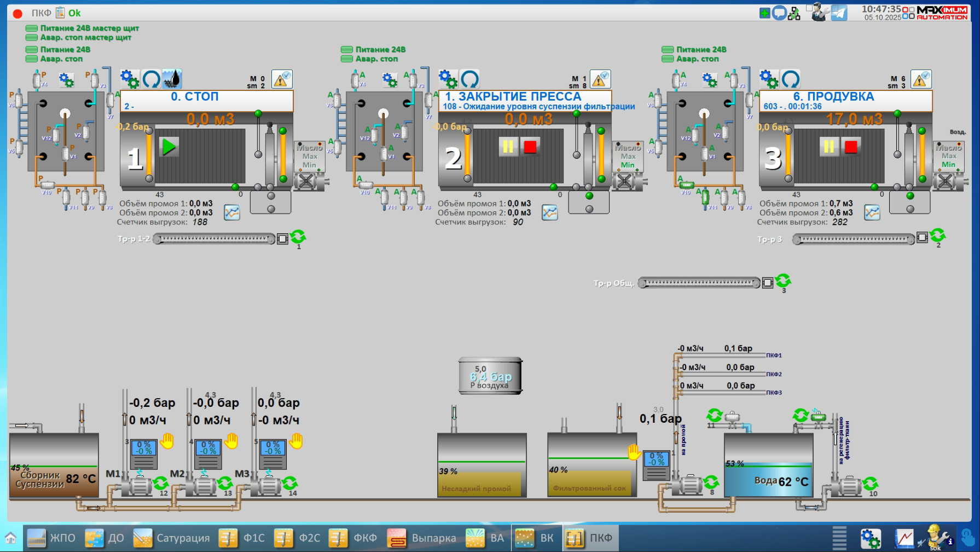Open the chat bubble icon in top bar
This screenshot has height=552, width=980.
pos(779,13)
